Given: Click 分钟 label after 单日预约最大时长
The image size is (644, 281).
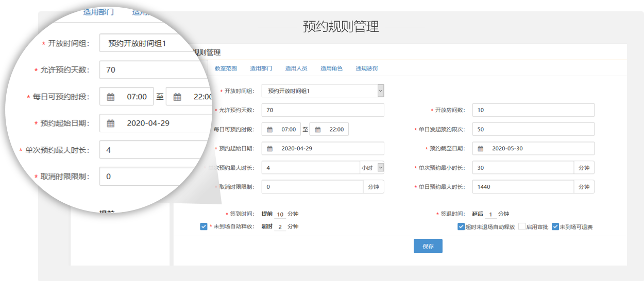Looking at the screenshot, I should tap(584, 187).
